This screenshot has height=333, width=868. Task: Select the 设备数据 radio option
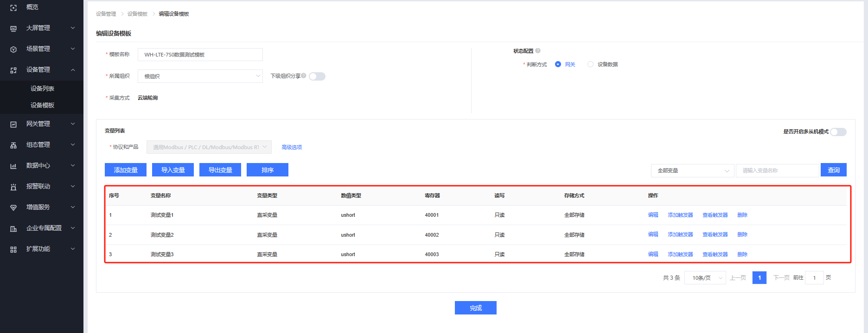pyautogui.click(x=590, y=64)
